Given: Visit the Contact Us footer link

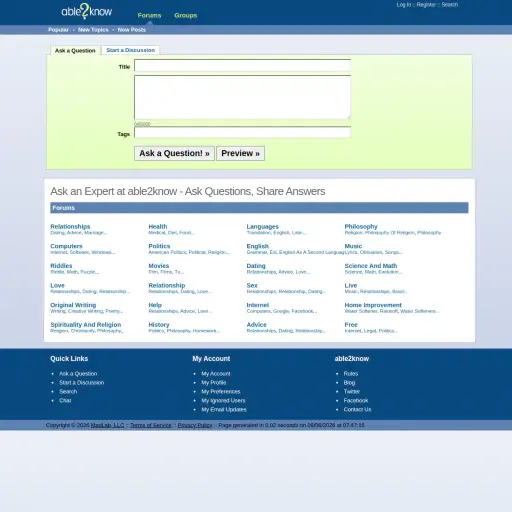Looking at the screenshot, I should pos(357,409).
